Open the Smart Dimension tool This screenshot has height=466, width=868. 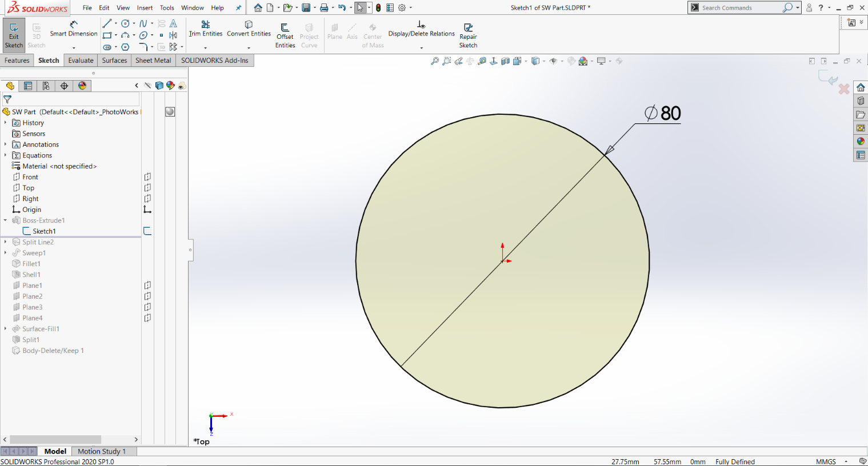(73, 33)
